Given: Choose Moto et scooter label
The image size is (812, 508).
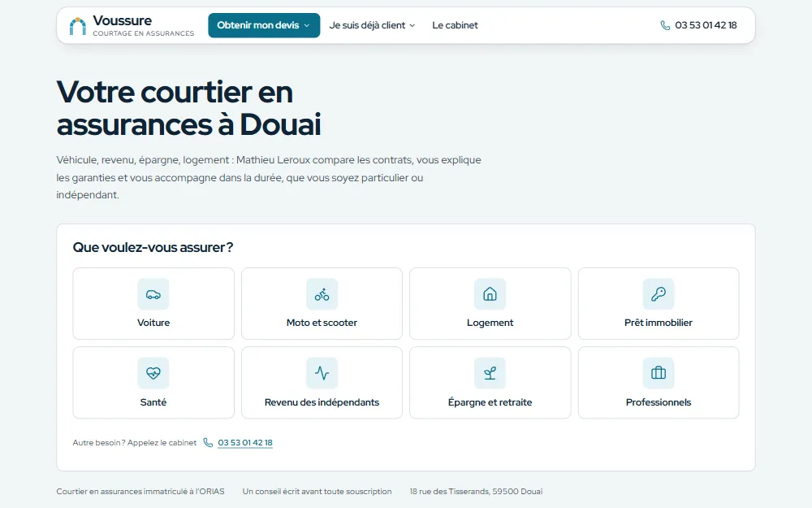Looking at the screenshot, I should (322, 323).
